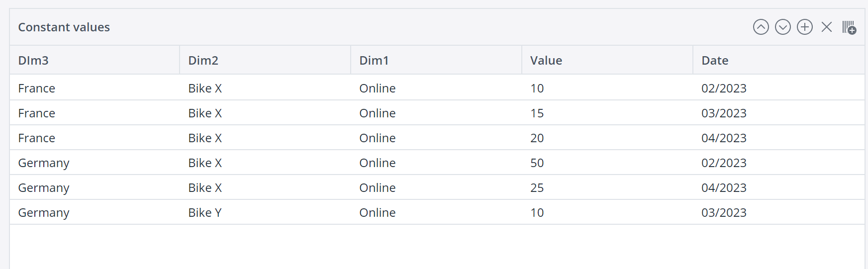
Task: Delete row using the X icon
Action: coord(826,27)
